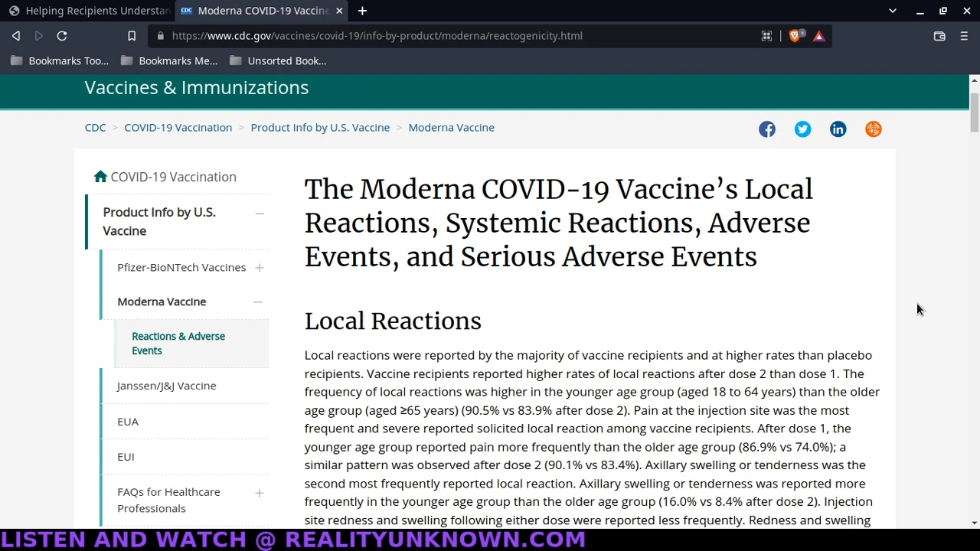Open a new browser tab

coord(362,11)
